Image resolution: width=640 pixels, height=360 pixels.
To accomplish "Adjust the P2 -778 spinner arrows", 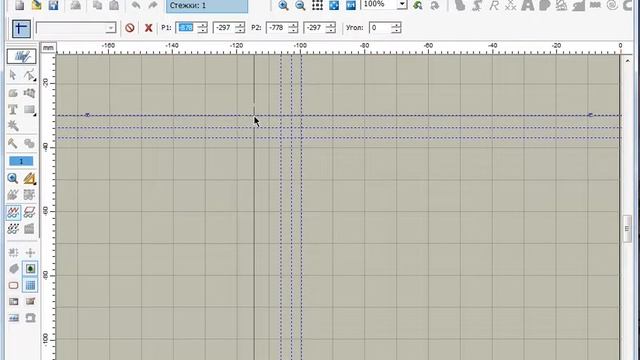I will click(293, 28).
